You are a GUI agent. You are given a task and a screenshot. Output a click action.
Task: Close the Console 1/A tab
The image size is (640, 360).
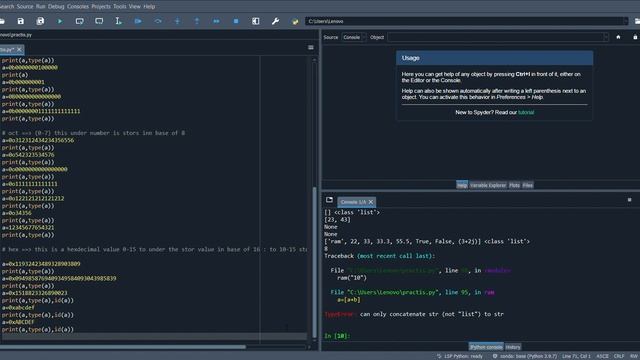[x=371, y=202]
